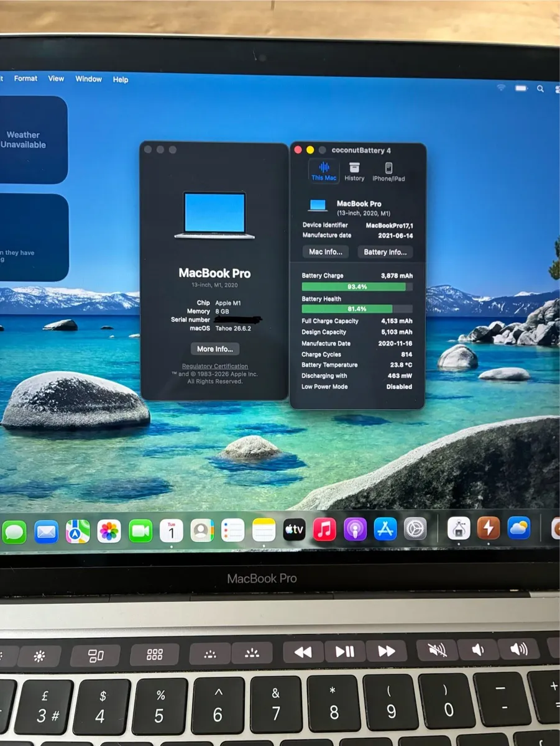Open the Format menu in menu bar

coord(25,78)
